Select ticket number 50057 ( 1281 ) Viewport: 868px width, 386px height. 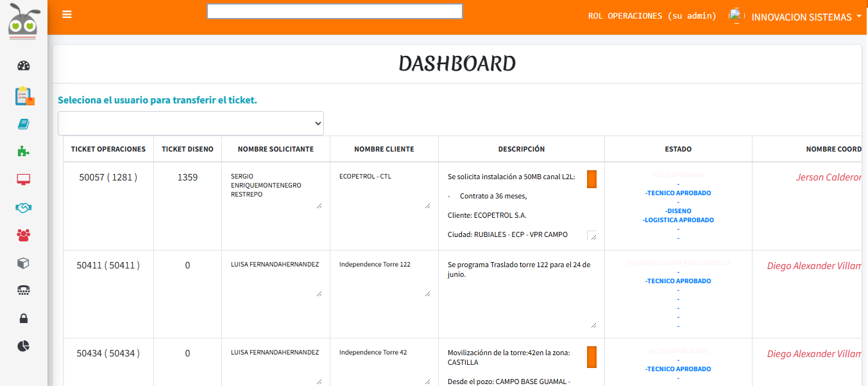tap(108, 177)
